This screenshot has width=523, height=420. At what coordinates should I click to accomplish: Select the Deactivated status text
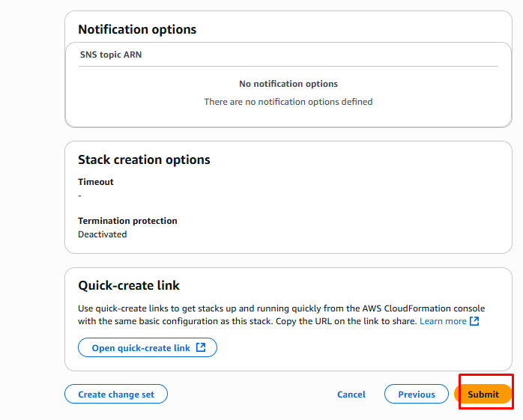pos(102,234)
